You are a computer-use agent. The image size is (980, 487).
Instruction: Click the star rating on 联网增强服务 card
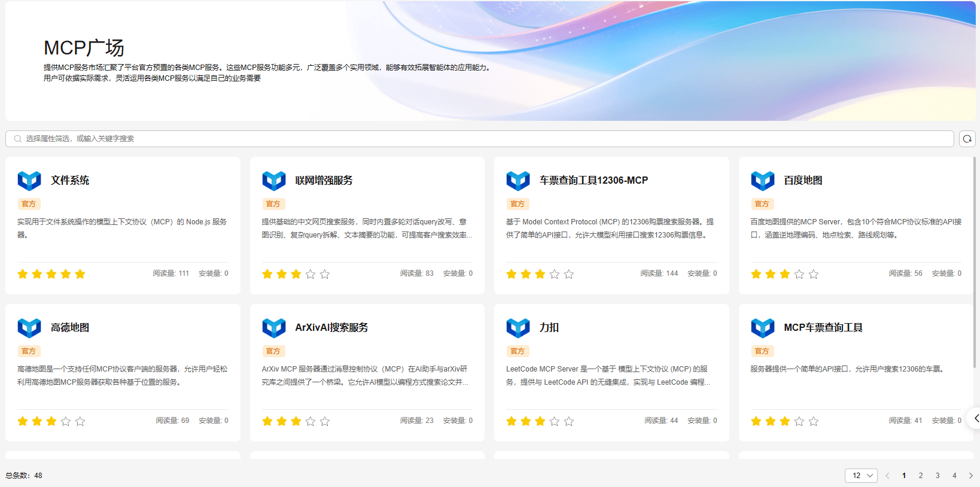click(296, 274)
